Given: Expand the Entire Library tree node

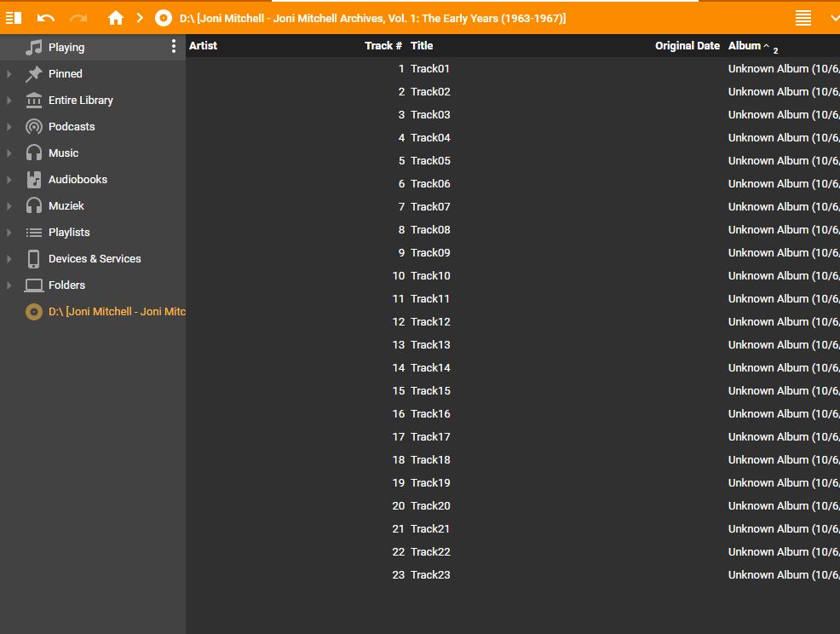Looking at the screenshot, I should pyautogui.click(x=9, y=101).
